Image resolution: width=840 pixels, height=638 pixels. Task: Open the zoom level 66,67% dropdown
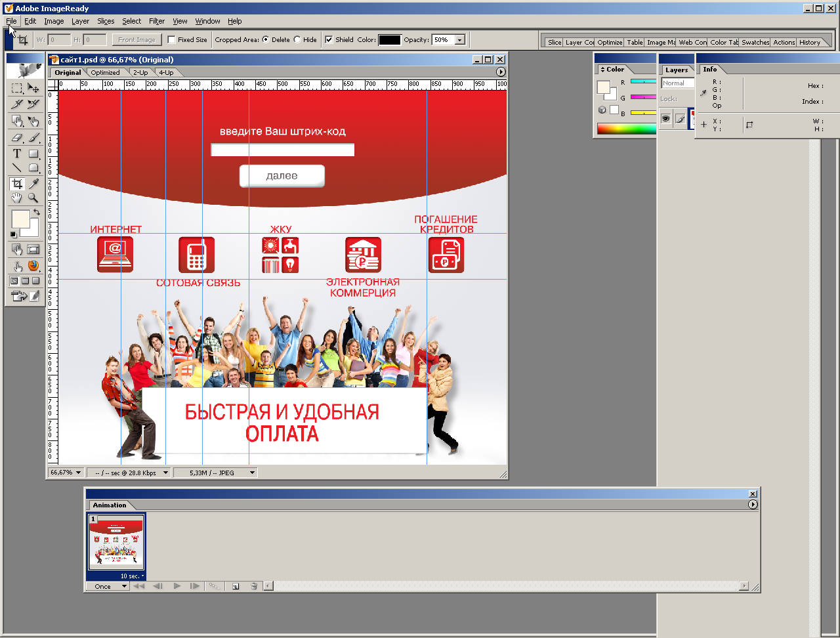79,473
